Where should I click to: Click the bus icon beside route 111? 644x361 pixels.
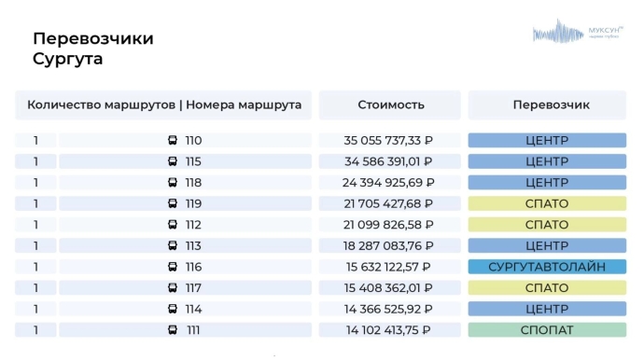(x=173, y=330)
